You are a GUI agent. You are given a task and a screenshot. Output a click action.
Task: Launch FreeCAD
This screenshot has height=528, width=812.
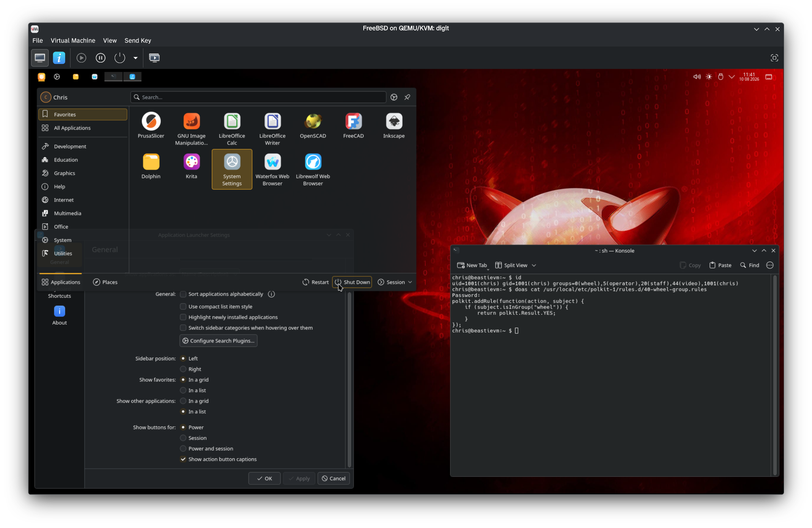point(354,126)
